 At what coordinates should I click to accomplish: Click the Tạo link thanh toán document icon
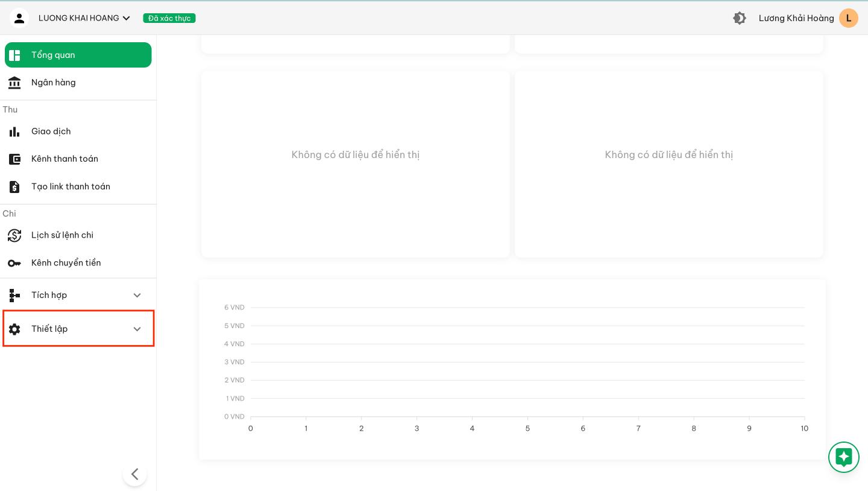click(x=14, y=187)
